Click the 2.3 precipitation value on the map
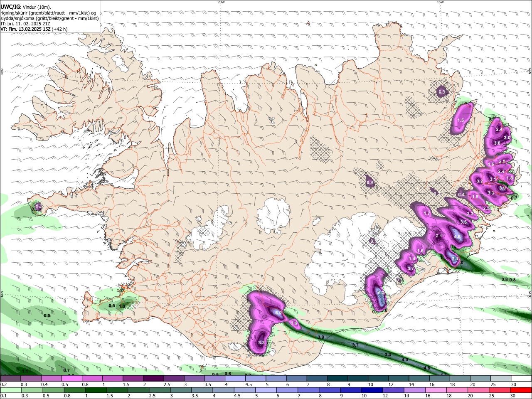The height and width of the screenshot is (399, 532). tap(470, 214)
